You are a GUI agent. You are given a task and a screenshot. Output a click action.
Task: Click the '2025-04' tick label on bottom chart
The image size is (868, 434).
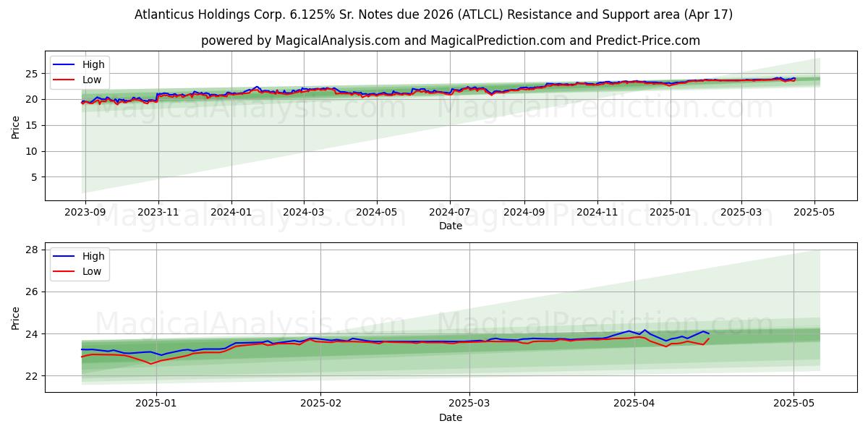[634, 404]
